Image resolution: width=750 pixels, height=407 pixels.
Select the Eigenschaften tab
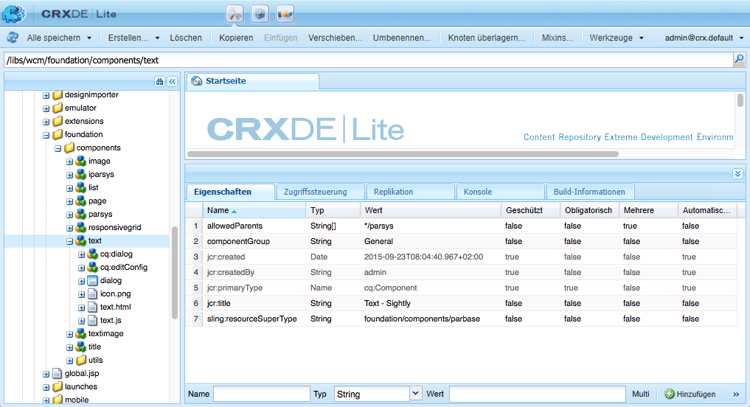(x=230, y=192)
